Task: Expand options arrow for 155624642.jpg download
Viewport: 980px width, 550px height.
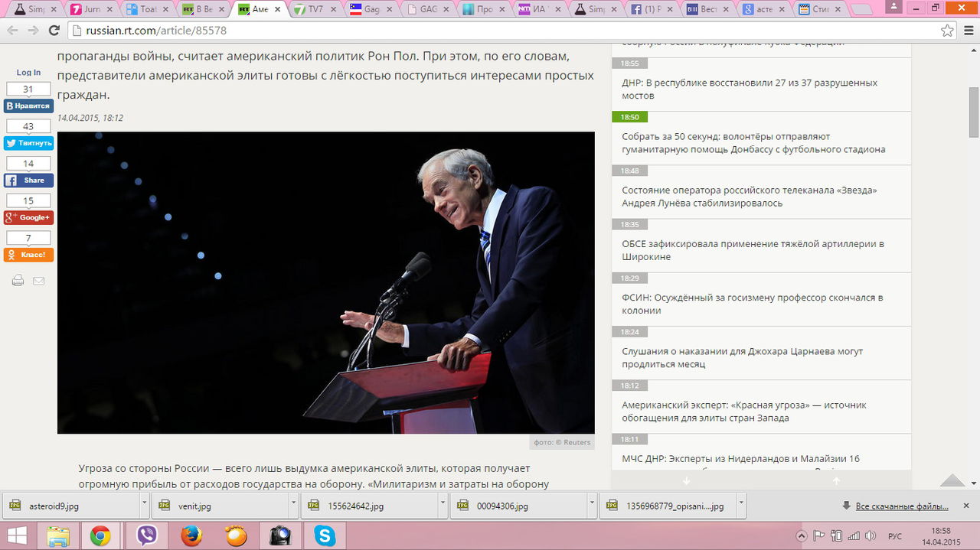Action: tap(443, 506)
